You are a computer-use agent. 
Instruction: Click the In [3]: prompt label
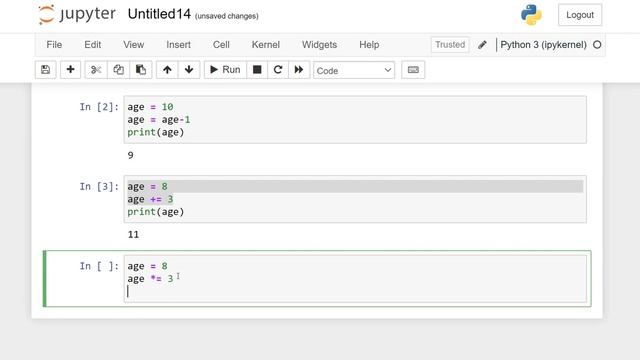click(99, 187)
